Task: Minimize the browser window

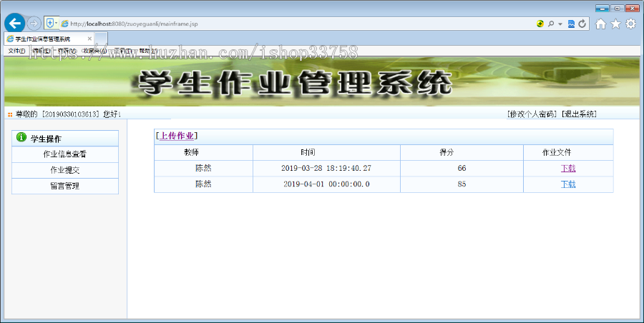Action: tap(602, 8)
